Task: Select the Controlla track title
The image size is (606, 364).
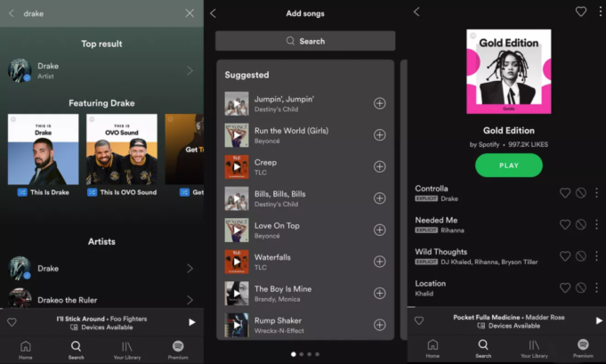Action: [432, 189]
